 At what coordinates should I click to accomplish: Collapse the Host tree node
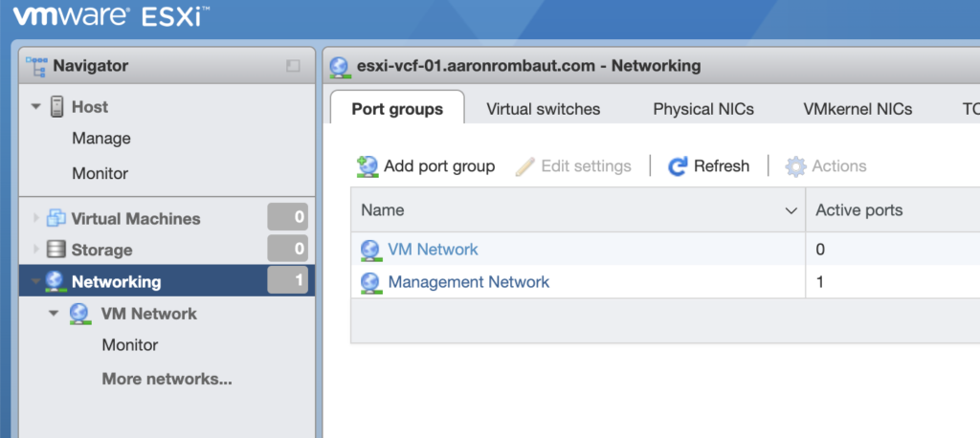tap(36, 107)
